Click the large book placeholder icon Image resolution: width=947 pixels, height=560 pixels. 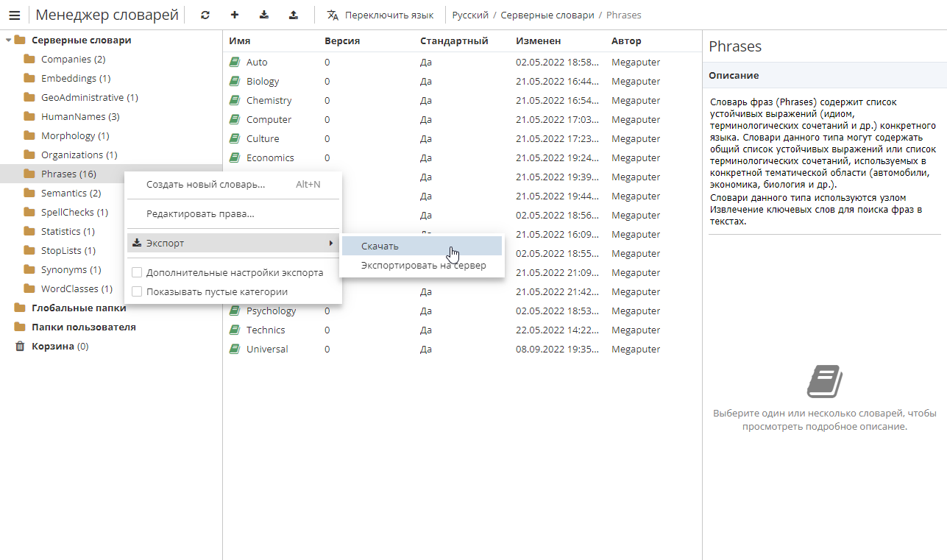click(825, 382)
